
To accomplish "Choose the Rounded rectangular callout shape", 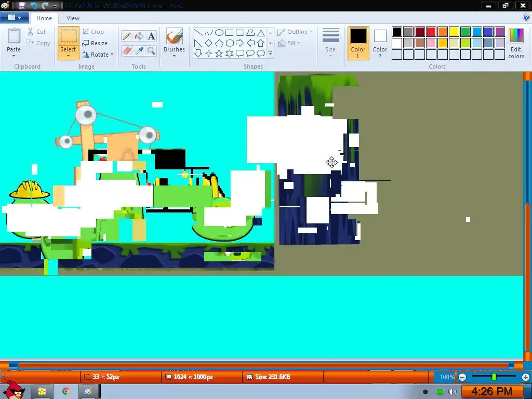I will pyautogui.click(x=240, y=54).
